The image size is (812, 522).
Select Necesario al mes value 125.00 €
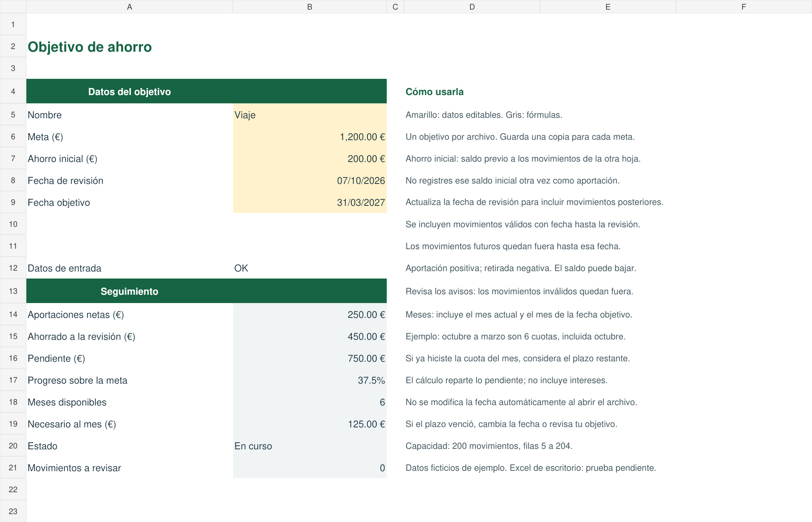[310, 424]
